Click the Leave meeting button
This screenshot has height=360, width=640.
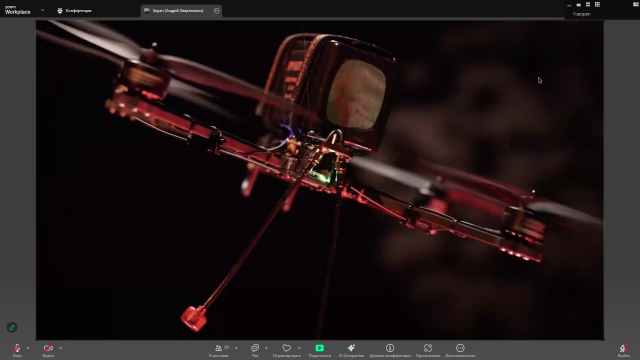[x=623, y=350]
